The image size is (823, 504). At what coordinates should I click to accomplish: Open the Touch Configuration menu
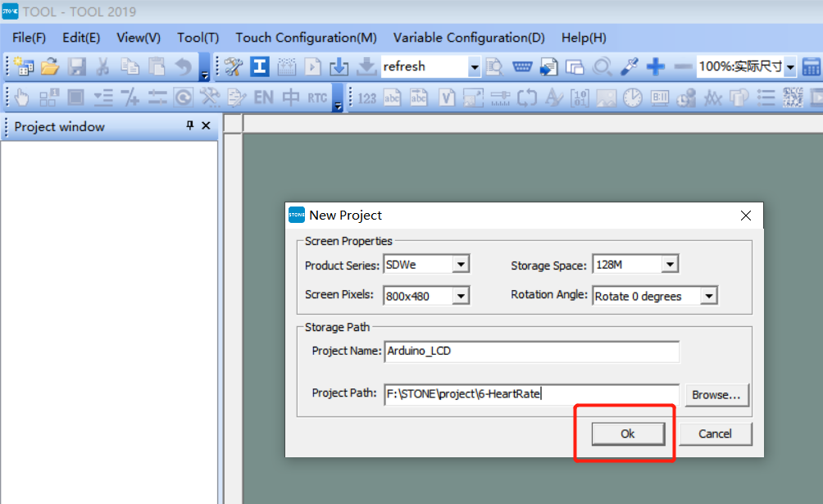pyautogui.click(x=306, y=38)
